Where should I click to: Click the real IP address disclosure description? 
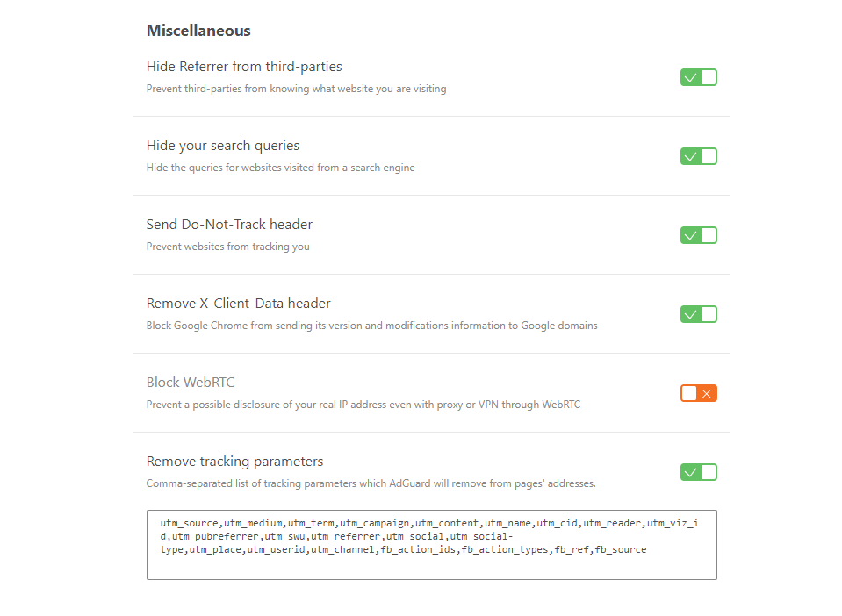(x=363, y=405)
